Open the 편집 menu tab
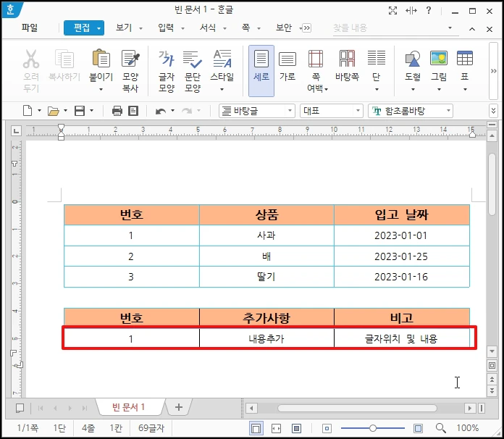 (x=84, y=28)
